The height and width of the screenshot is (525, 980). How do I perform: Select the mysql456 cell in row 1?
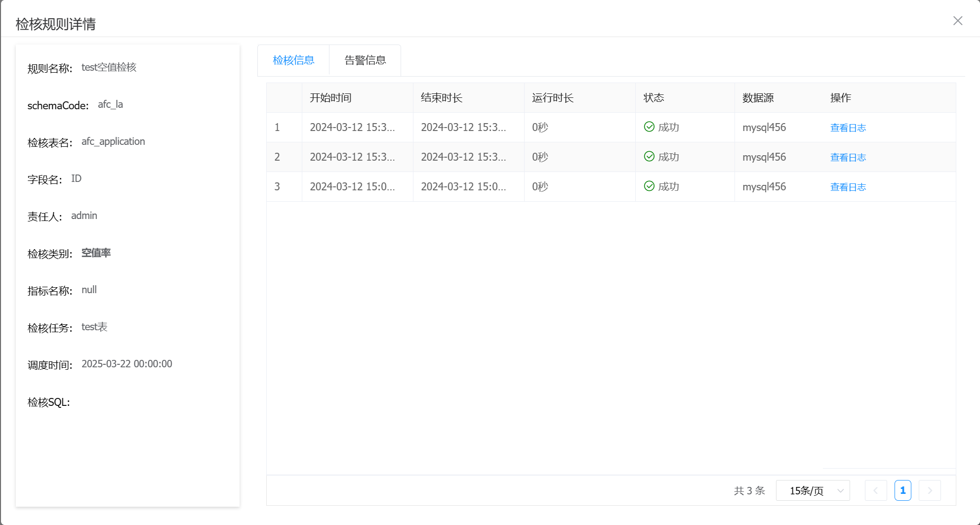coord(764,128)
